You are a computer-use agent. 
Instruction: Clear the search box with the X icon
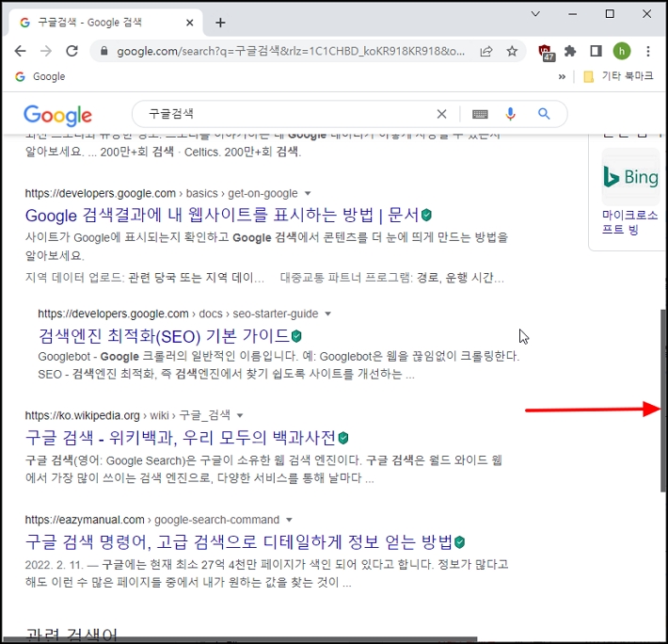click(442, 114)
